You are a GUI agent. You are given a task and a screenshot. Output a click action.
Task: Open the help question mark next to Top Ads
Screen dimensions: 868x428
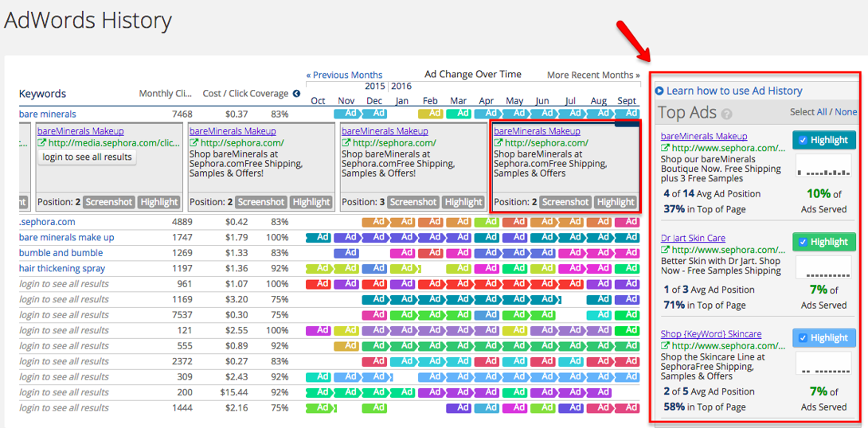727,115
